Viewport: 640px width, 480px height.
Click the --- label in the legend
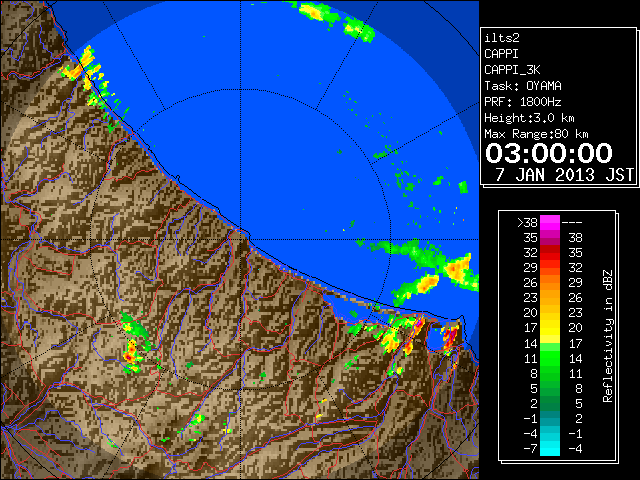(x=572, y=222)
